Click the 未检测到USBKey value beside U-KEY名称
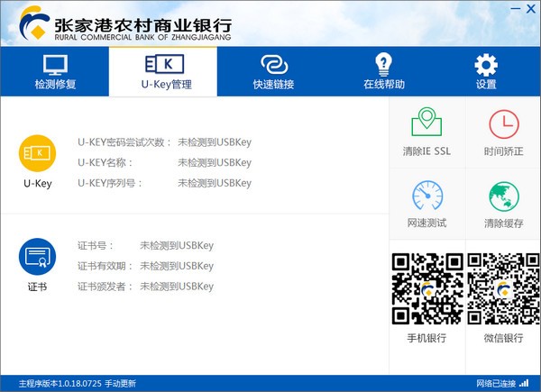 [x=215, y=162]
